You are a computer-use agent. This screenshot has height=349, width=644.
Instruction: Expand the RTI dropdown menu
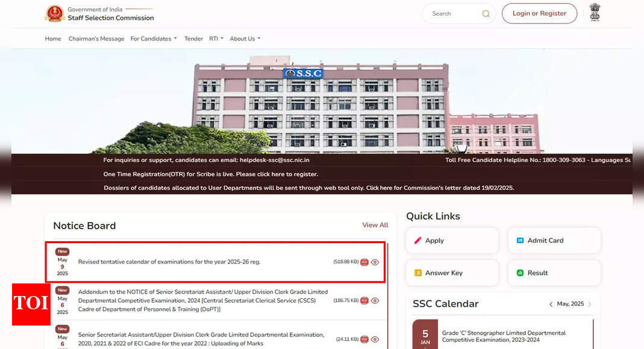(216, 39)
